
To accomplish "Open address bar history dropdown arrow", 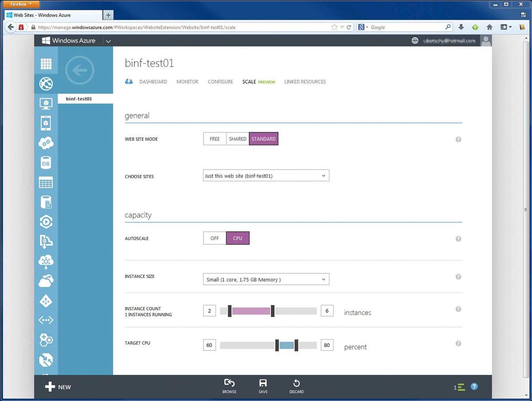I will [x=341, y=27].
